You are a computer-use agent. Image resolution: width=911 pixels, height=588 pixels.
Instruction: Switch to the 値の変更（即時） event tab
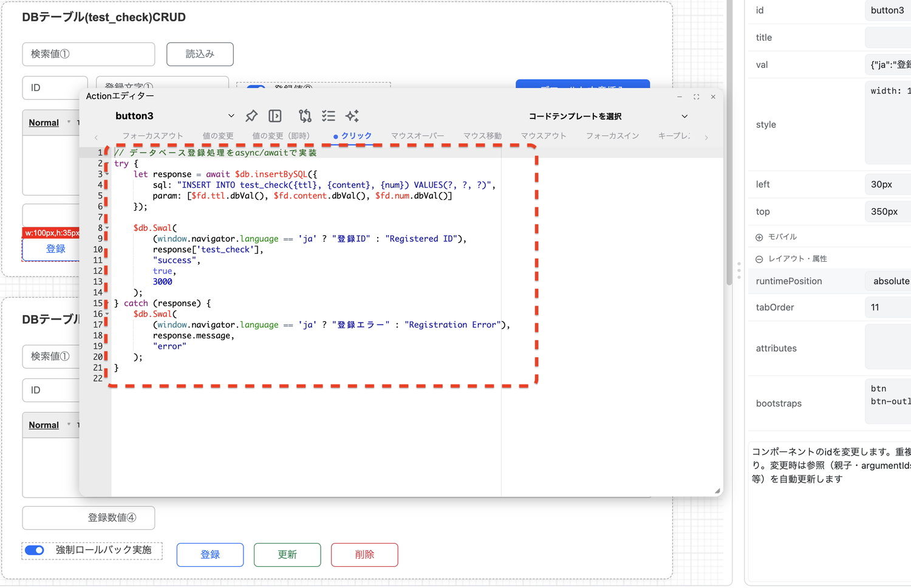tap(281, 136)
